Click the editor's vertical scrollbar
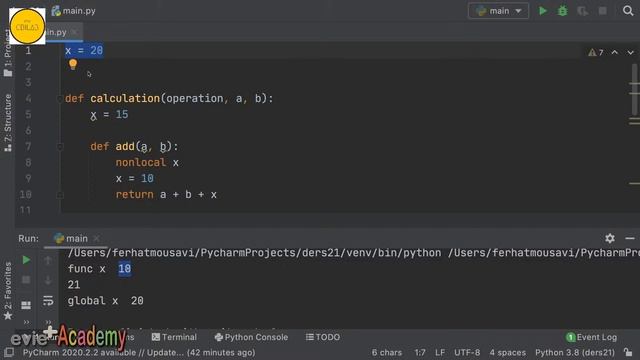 (634, 90)
